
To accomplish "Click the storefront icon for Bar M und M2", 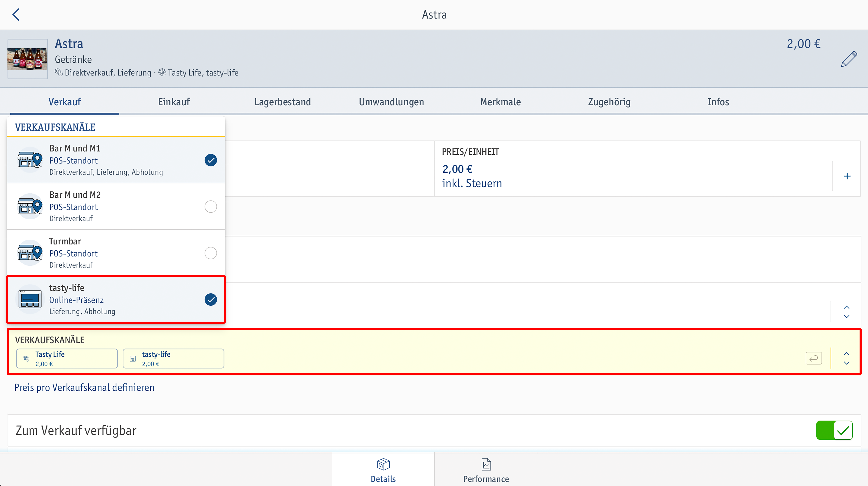I will (x=30, y=206).
